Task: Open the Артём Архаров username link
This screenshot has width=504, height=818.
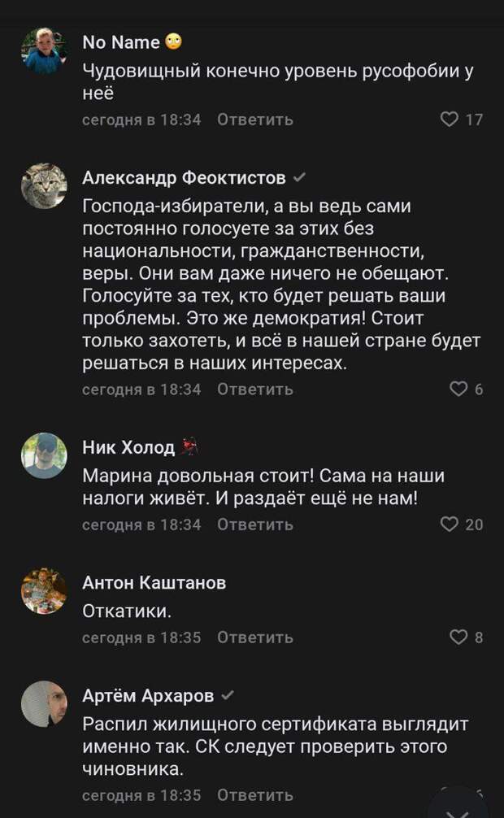Action: [x=148, y=696]
